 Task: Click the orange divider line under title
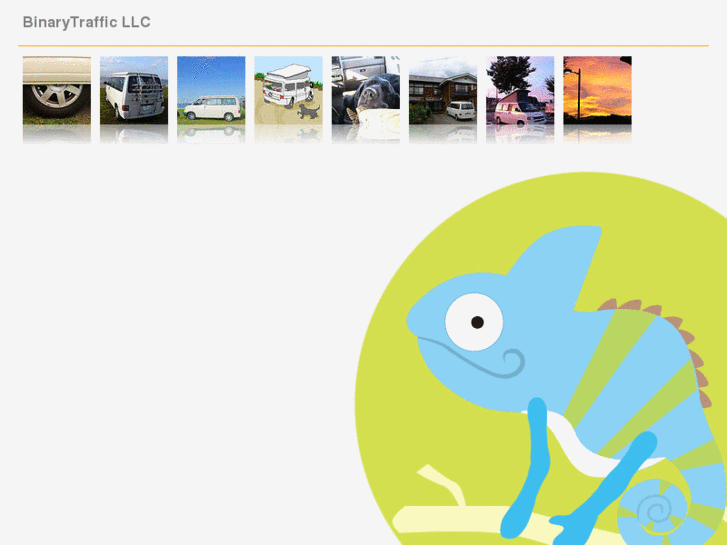click(x=364, y=46)
